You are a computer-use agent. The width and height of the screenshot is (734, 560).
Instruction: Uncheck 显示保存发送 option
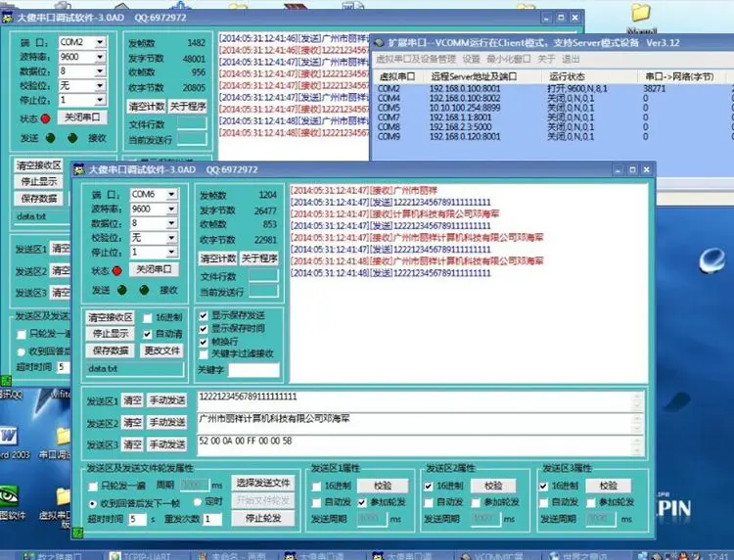click(204, 315)
